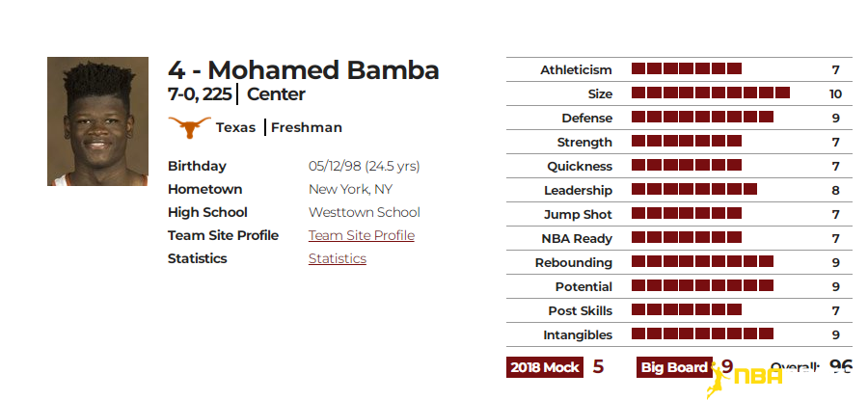The height and width of the screenshot is (400, 868).
Task: Click the Post Skills rating label
Action: click(581, 311)
